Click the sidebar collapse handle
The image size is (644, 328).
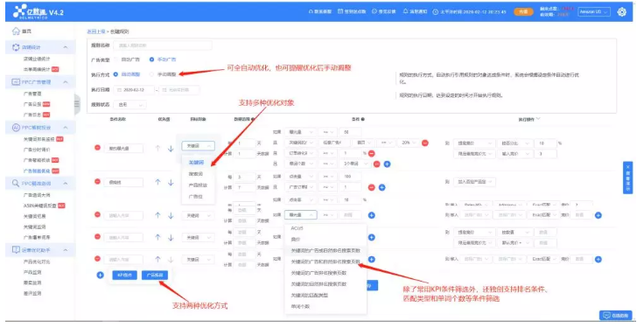pos(77,103)
